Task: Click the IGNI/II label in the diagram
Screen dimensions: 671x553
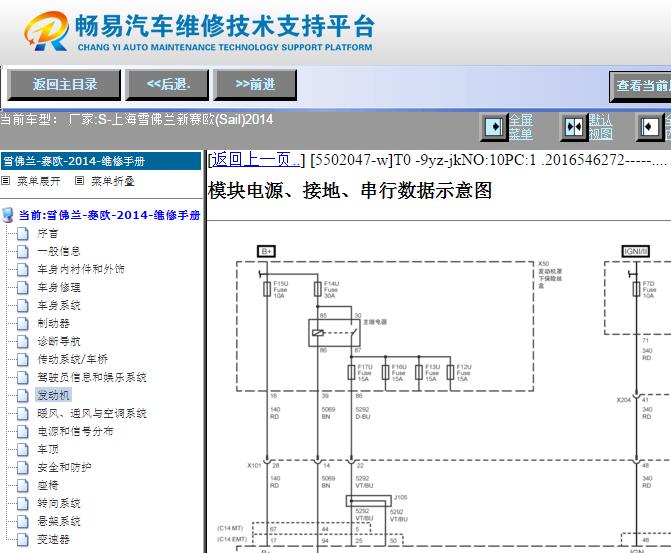Action: coord(635,251)
